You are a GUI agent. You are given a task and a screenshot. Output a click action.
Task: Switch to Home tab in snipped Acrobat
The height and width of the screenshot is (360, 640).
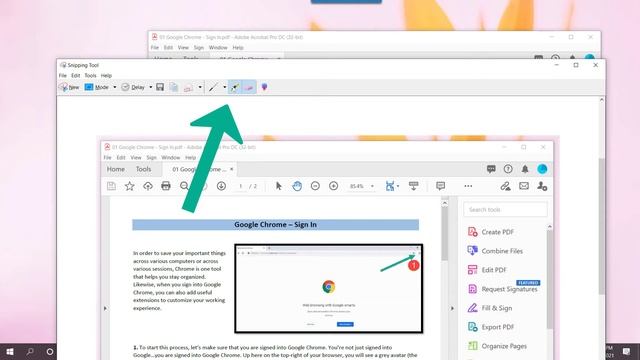pyautogui.click(x=116, y=169)
